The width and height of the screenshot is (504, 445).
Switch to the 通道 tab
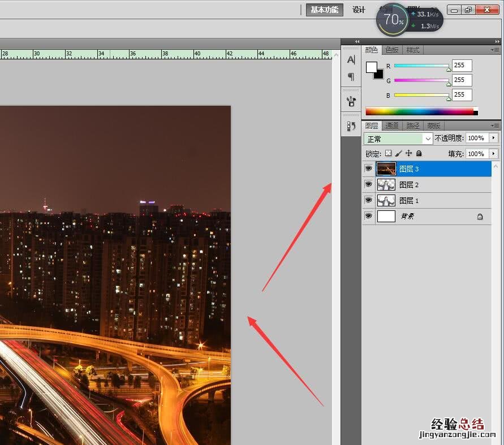tap(392, 126)
